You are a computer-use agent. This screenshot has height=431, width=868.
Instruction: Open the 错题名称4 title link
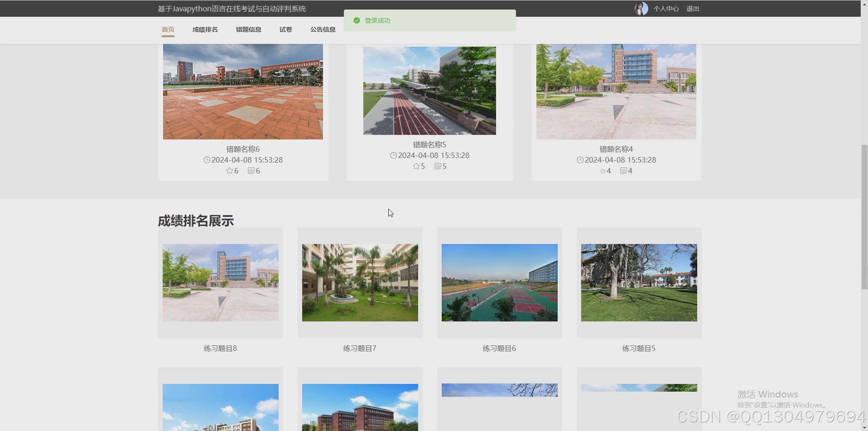coord(616,149)
